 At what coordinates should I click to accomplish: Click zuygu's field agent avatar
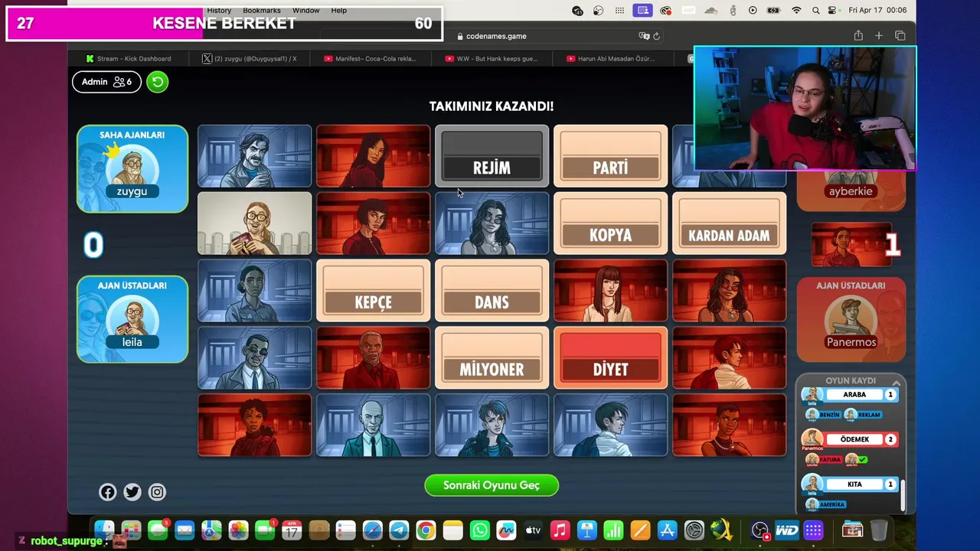pos(132,168)
